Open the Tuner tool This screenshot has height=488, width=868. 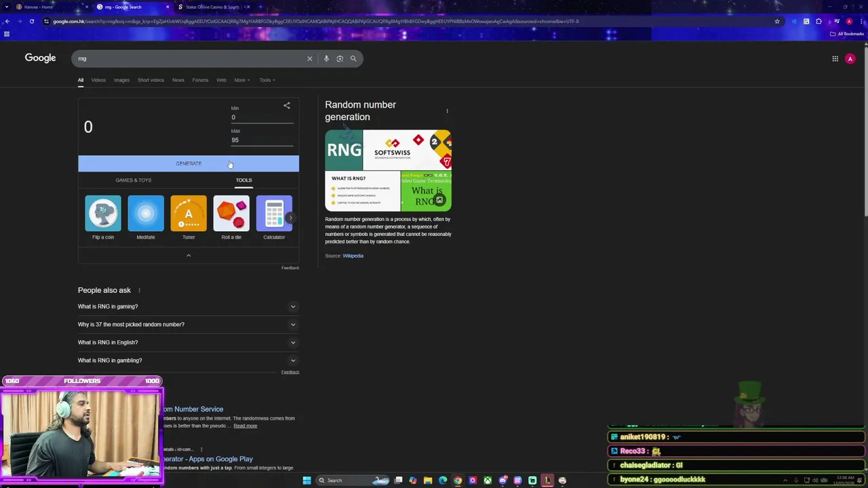tap(189, 218)
